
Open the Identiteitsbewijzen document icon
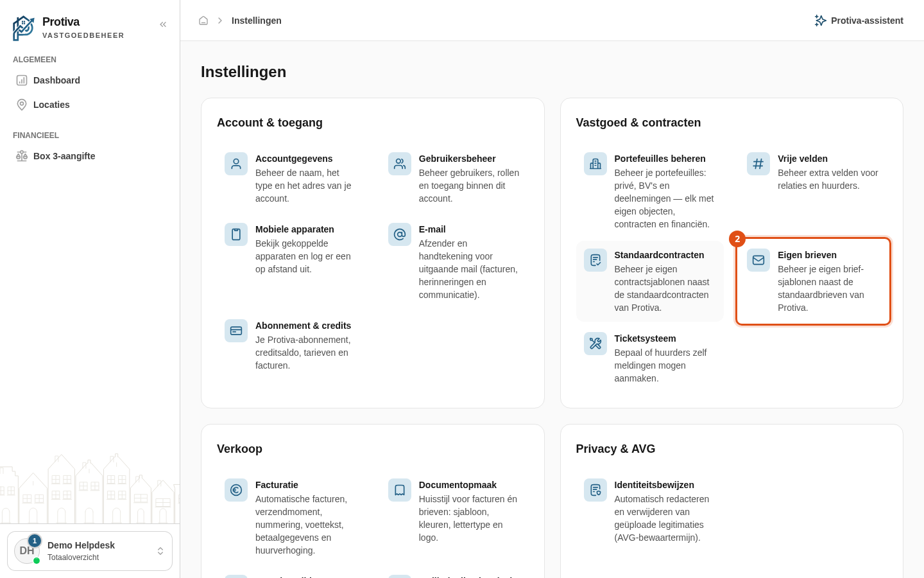pyautogui.click(x=595, y=490)
